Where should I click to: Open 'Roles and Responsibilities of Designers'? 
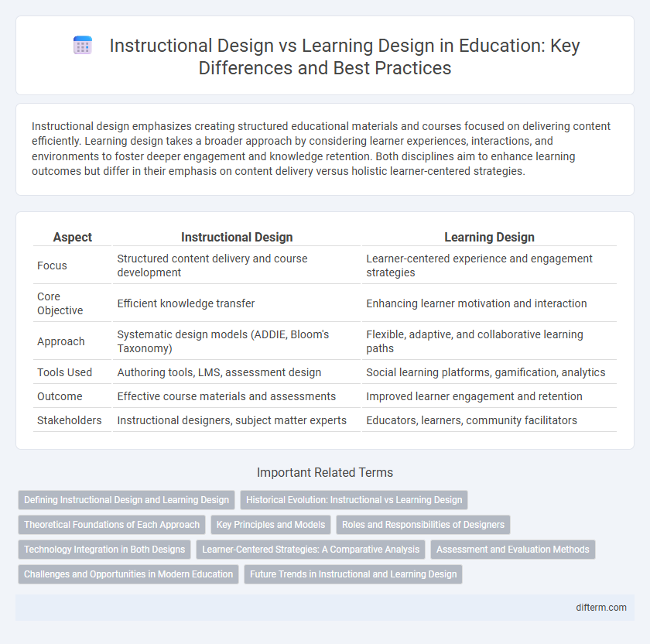pyautogui.click(x=423, y=525)
